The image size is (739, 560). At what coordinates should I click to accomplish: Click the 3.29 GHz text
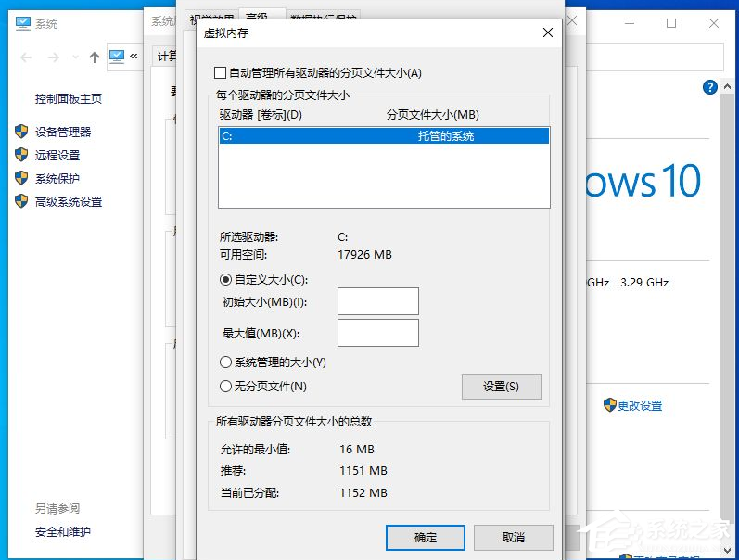point(644,283)
